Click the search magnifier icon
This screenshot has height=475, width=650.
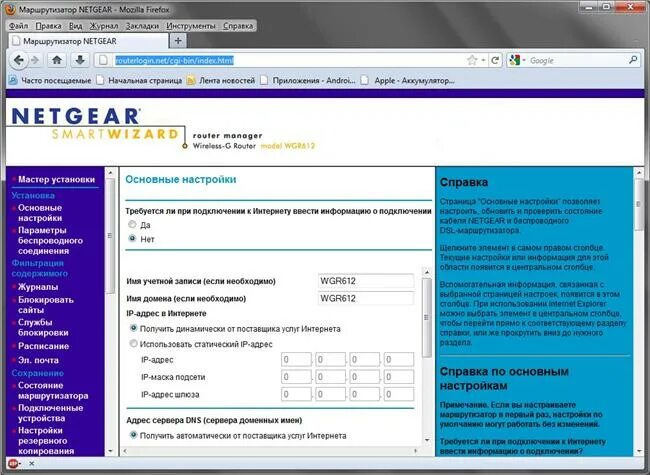coord(633,61)
